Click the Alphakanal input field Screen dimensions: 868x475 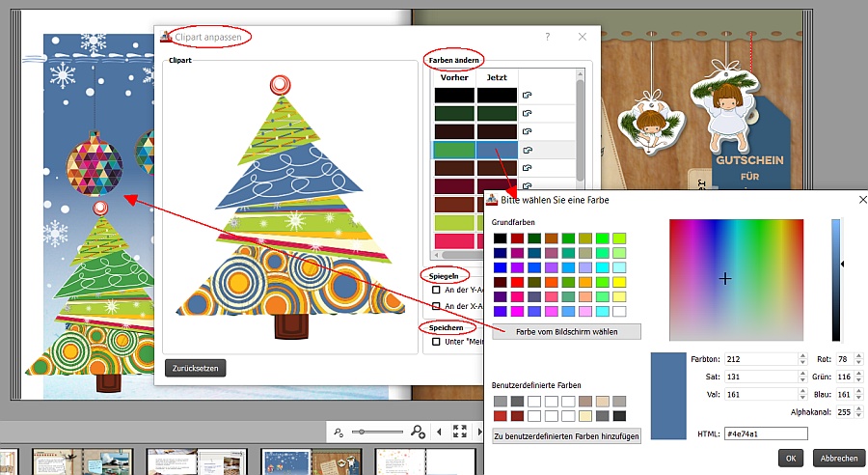click(844, 412)
